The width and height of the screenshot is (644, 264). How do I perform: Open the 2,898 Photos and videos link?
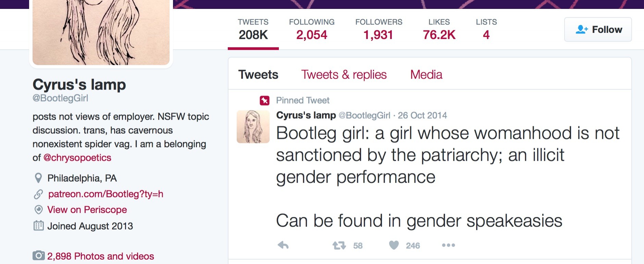coord(100,256)
